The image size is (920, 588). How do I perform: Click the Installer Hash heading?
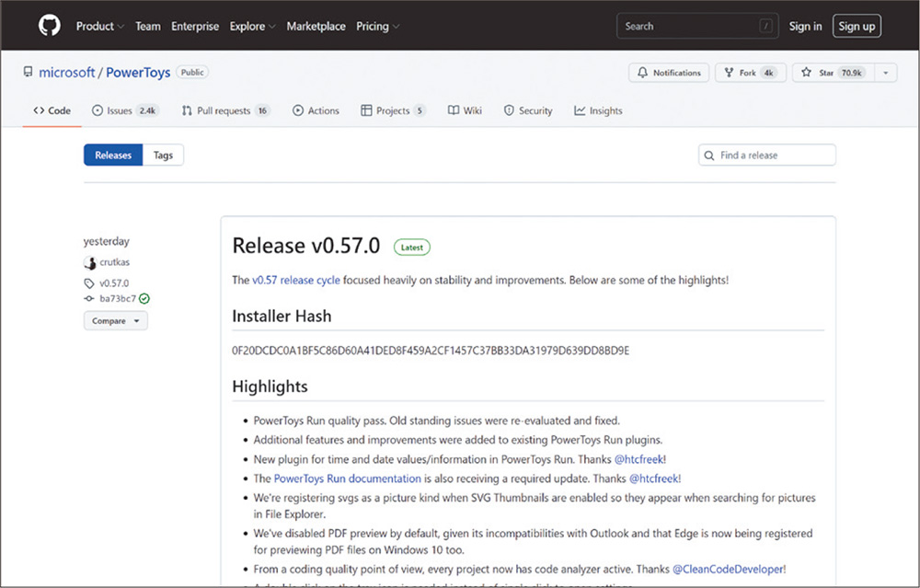point(282,316)
